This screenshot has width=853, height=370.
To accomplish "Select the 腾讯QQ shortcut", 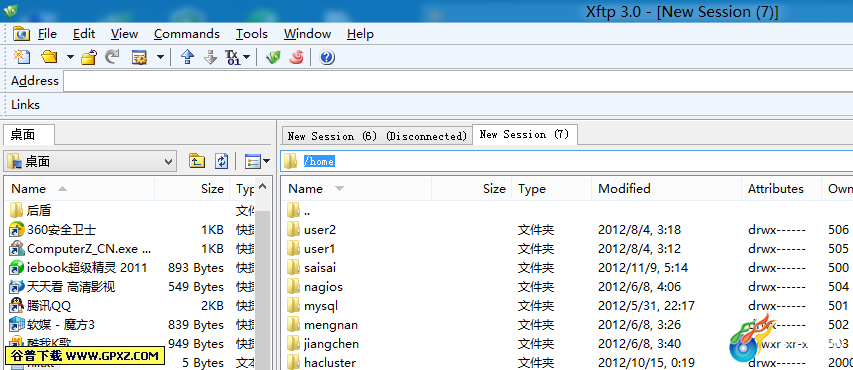I will (49, 306).
